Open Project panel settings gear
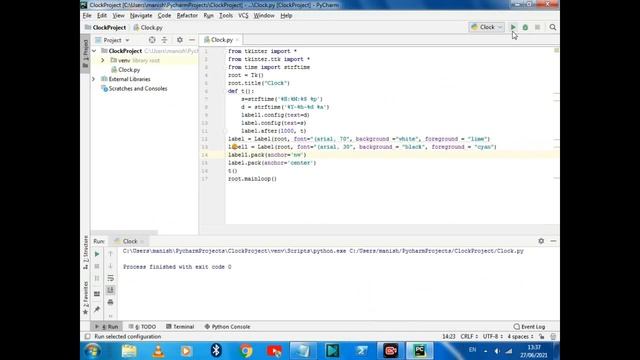This screenshot has height=360, width=640. [180, 40]
